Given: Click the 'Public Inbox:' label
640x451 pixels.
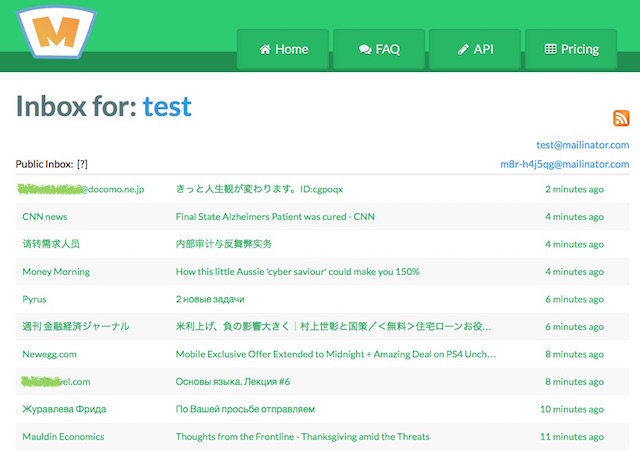Looking at the screenshot, I should (x=44, y=164).
